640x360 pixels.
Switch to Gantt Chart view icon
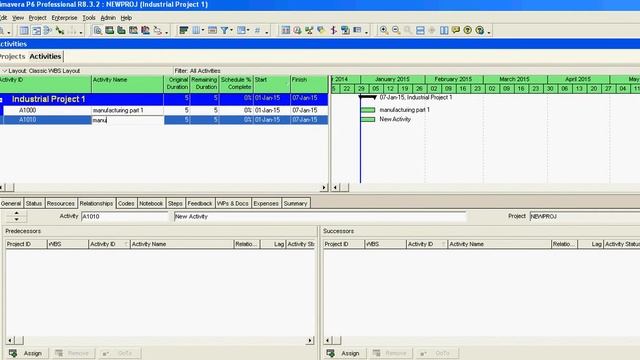pos(36,30)
